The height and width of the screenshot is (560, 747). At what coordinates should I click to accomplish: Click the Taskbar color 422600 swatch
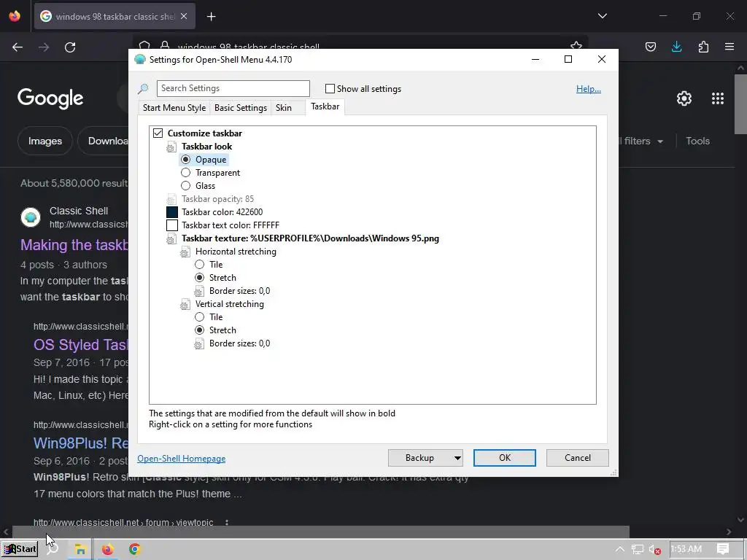172,212
